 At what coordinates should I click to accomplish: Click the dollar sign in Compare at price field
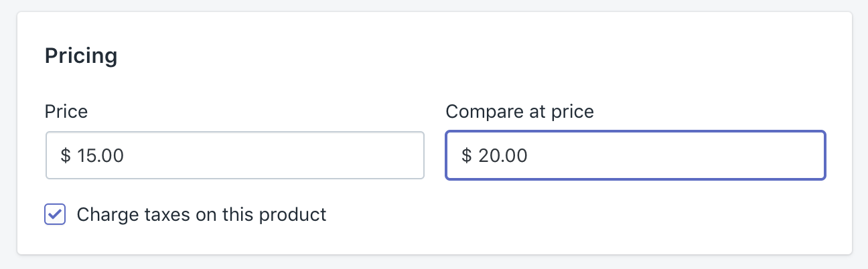click(467, 156)
